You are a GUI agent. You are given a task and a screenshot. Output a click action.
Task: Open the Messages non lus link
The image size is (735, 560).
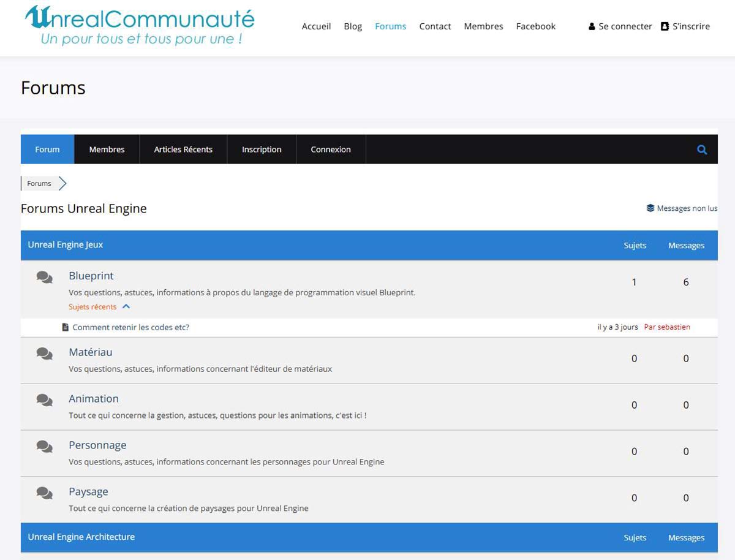pos(687,208)
